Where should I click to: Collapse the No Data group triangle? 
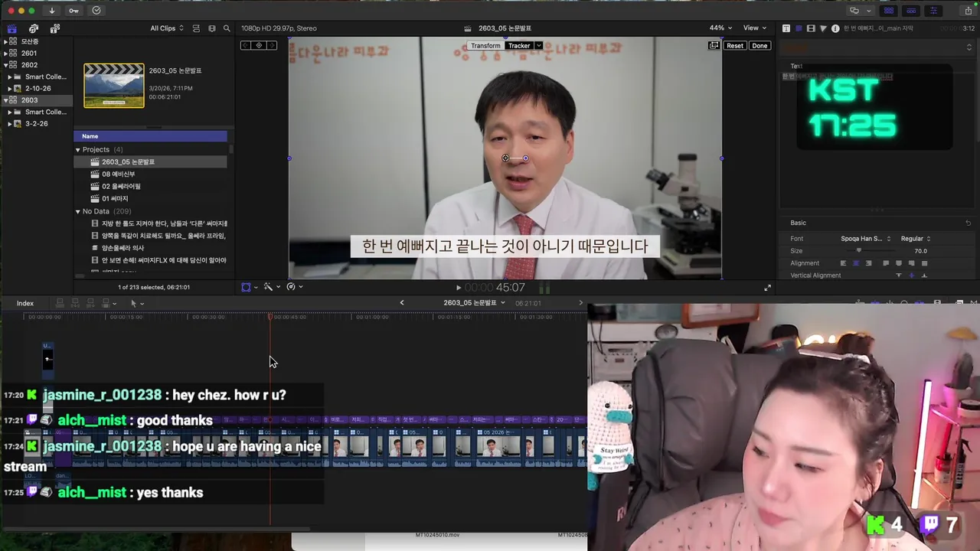[x=77, y=211]
